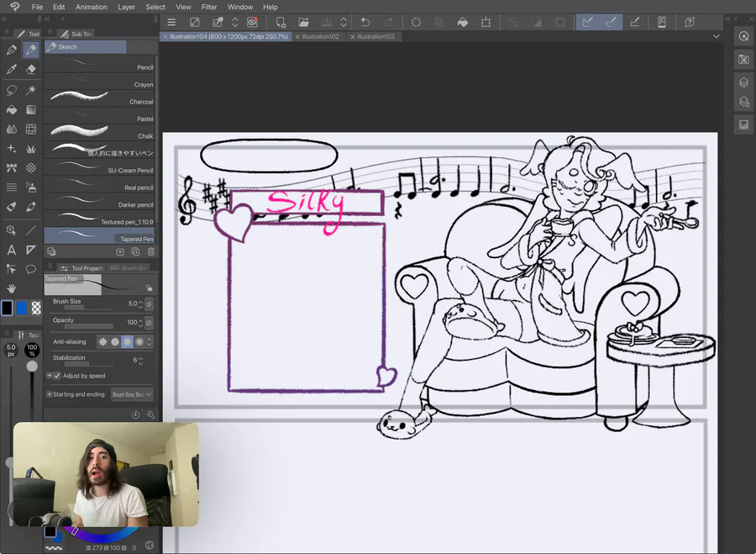Open the Clip Studio support help icon
Viewport: 756px width, 554px height.
click(690, 22)
